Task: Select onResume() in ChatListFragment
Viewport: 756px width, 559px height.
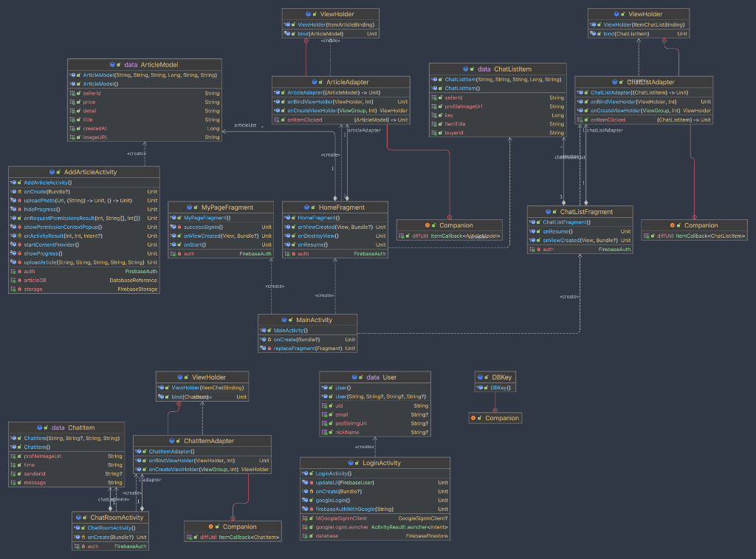Action: [580, 232]
